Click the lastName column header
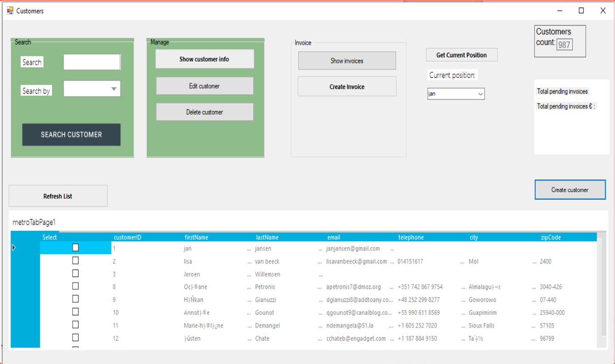615x364 pixels. pyautogui.click(x=267, y=237)
